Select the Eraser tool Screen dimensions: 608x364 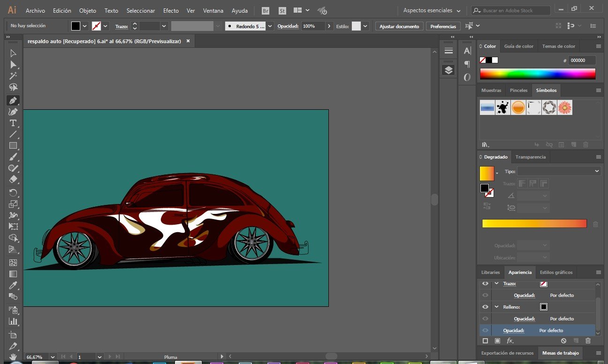13,180
